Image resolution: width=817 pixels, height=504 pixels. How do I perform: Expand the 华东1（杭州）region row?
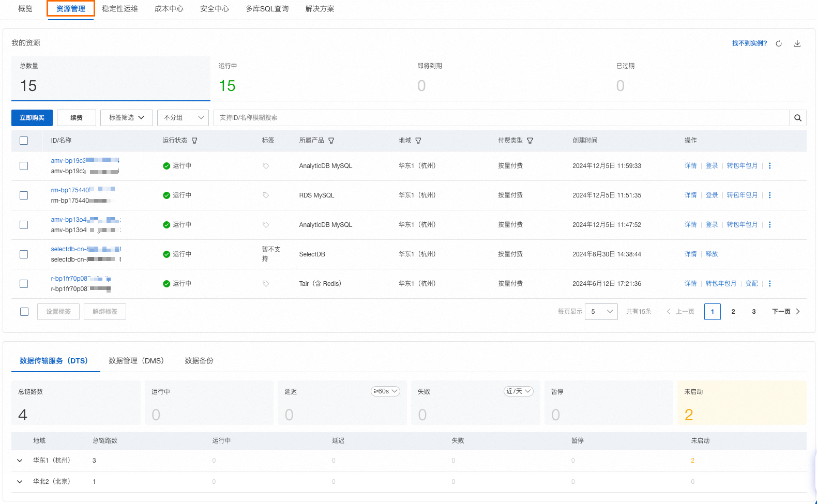pyautogui.click(x=20, y=461)
